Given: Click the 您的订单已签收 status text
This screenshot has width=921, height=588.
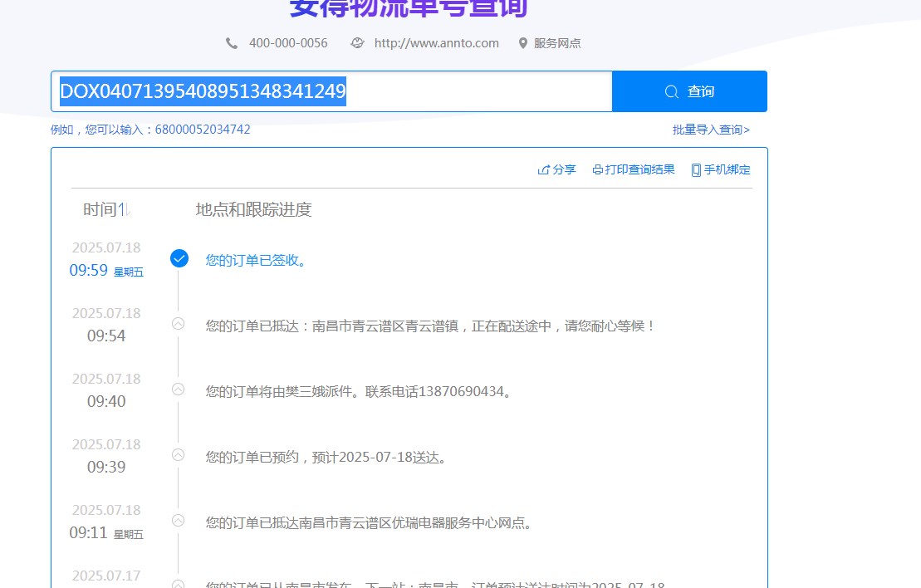Looking at the screenshot, I should 257,260.
